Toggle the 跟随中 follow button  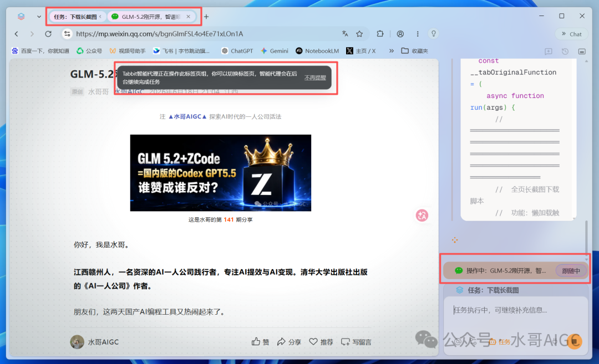pyautogui.click(x=571, y=271)
